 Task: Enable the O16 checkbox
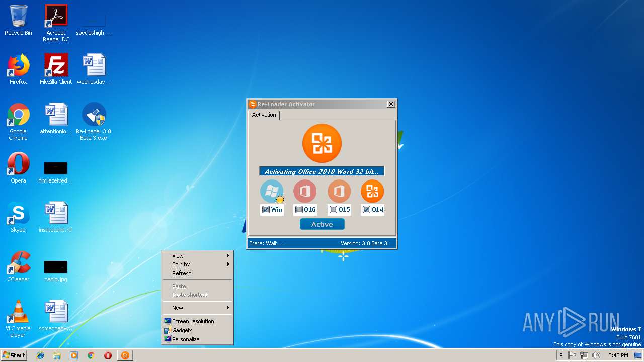(299, 210)
